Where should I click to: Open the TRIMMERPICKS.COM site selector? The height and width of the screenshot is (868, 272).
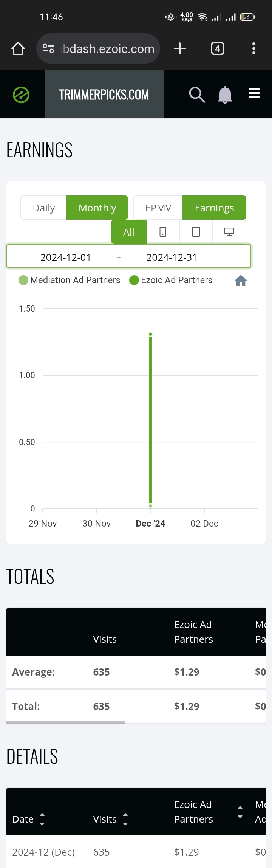104,95
